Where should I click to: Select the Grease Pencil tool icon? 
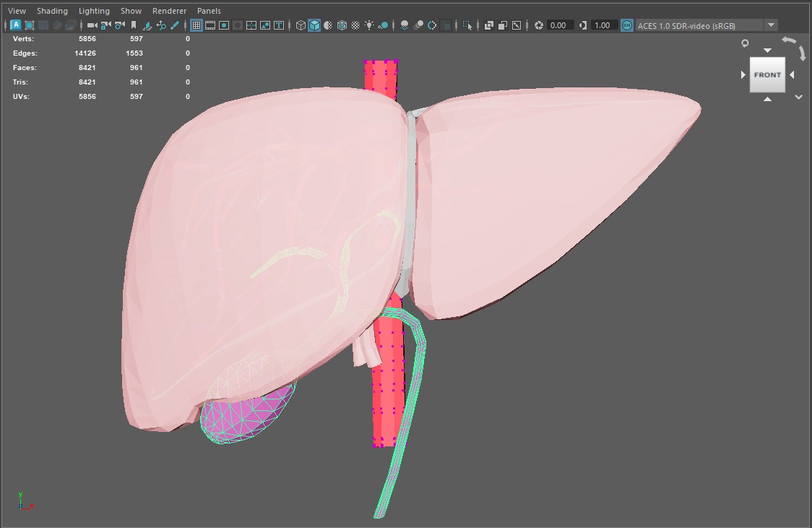coord(175,25)
